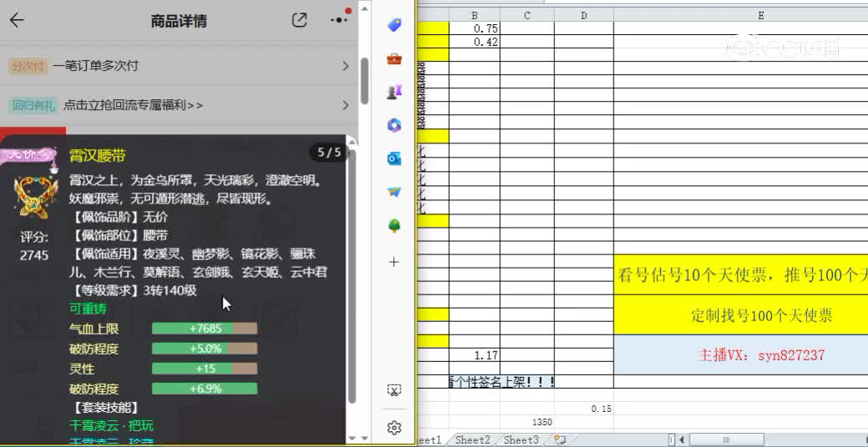The width and height of the screenshot is (868, 447).
Task: Go back using the arrow beside 商品详情
Action: click(18, 21)
